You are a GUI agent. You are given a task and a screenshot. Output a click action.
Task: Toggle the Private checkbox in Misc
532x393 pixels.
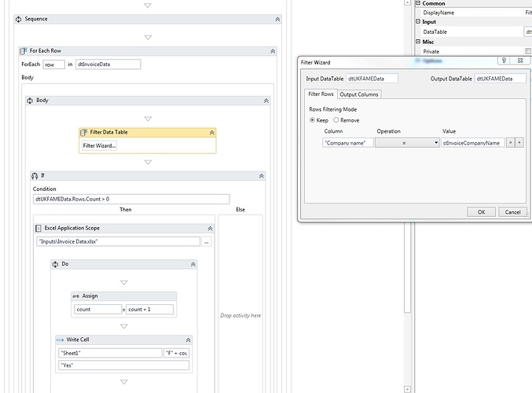click(x=528, y=51)
